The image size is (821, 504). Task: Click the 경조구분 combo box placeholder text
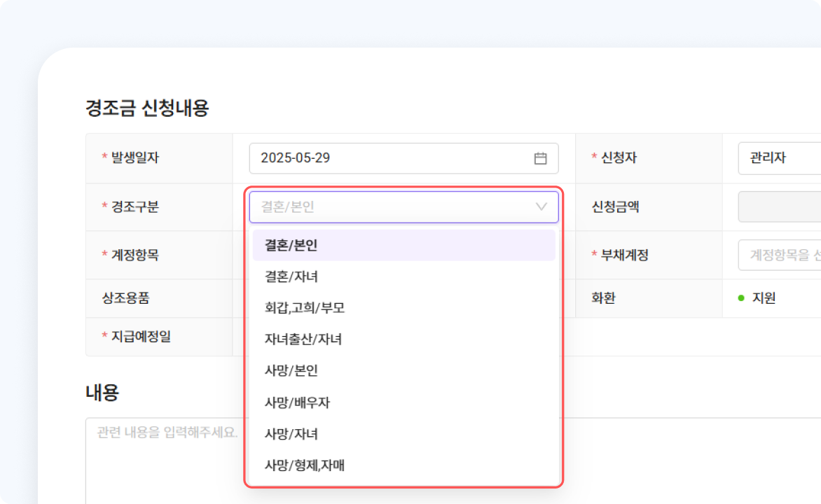(288, 206)
